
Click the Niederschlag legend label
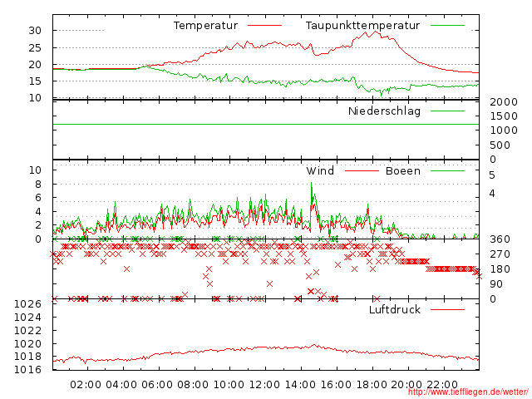tap(384, 111)
